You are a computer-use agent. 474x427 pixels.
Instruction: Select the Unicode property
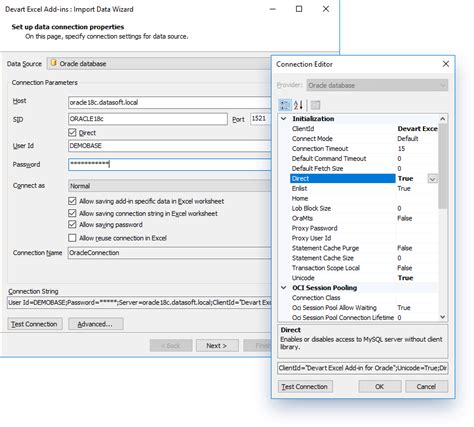364,278
